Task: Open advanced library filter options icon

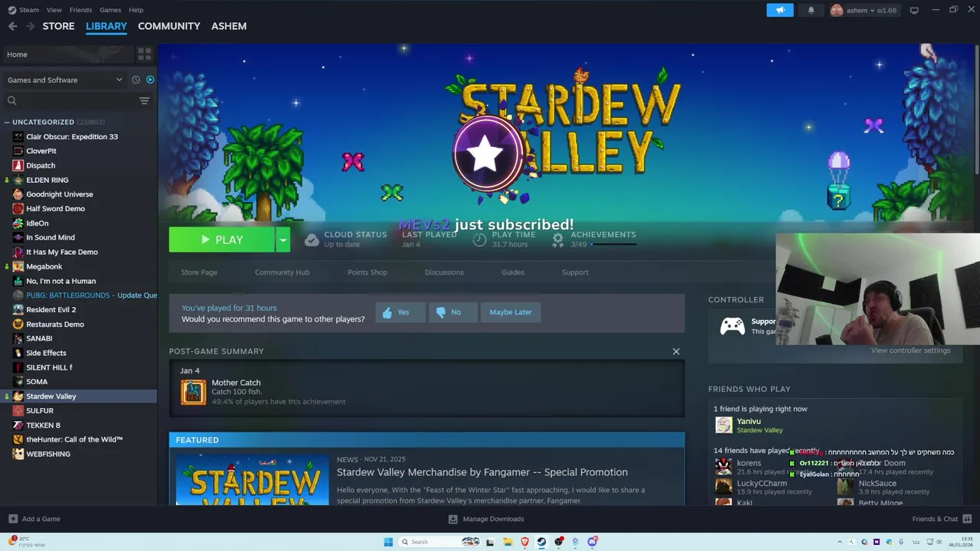Action: 144,100
